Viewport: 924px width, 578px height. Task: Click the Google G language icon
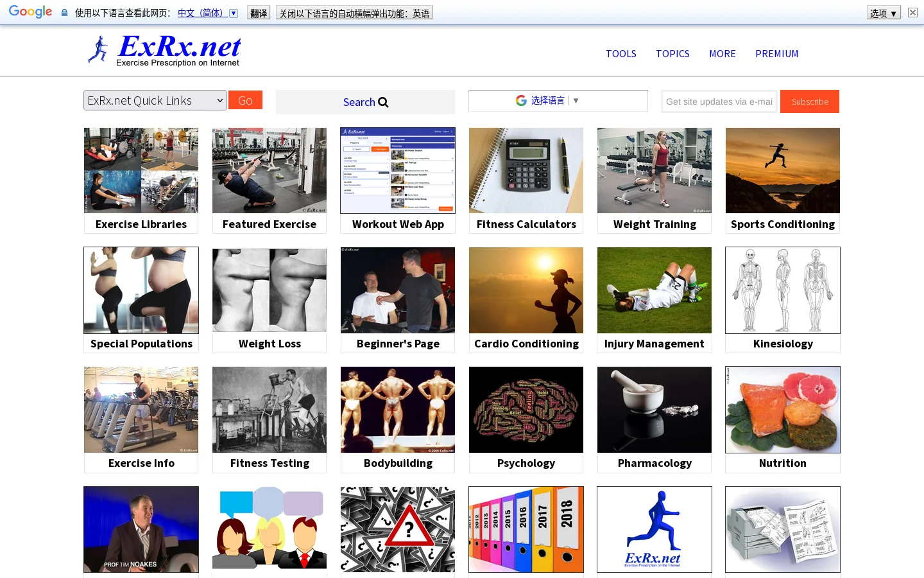click(521, 100)
